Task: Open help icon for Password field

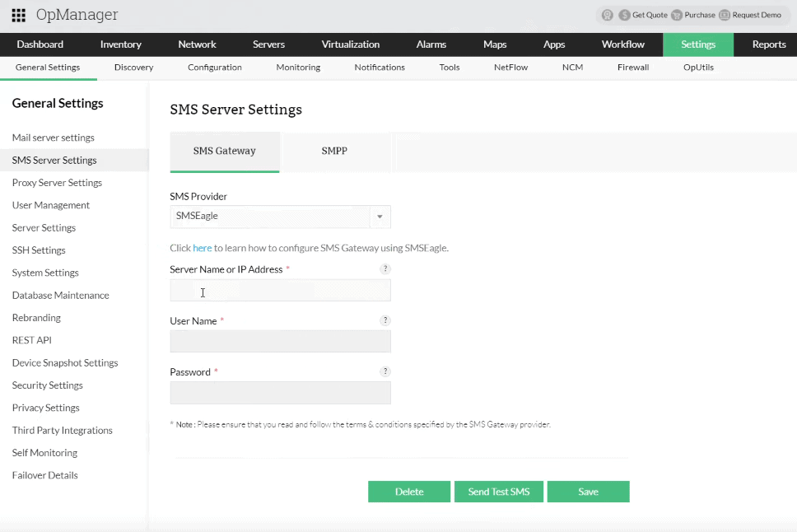Action: [385, 371]
